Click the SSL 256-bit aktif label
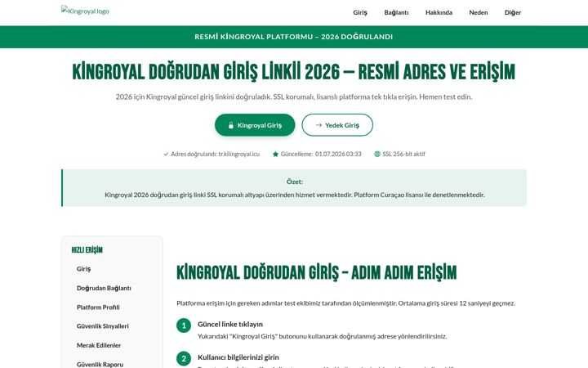Viewport: 588px width, 368px height. pyautogui.click(x=404, y=154)
